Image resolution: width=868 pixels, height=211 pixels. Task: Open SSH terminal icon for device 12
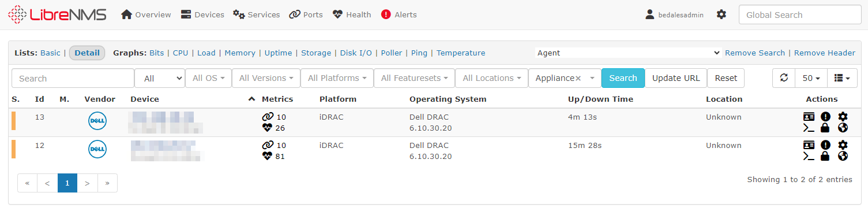pos(809,156)
